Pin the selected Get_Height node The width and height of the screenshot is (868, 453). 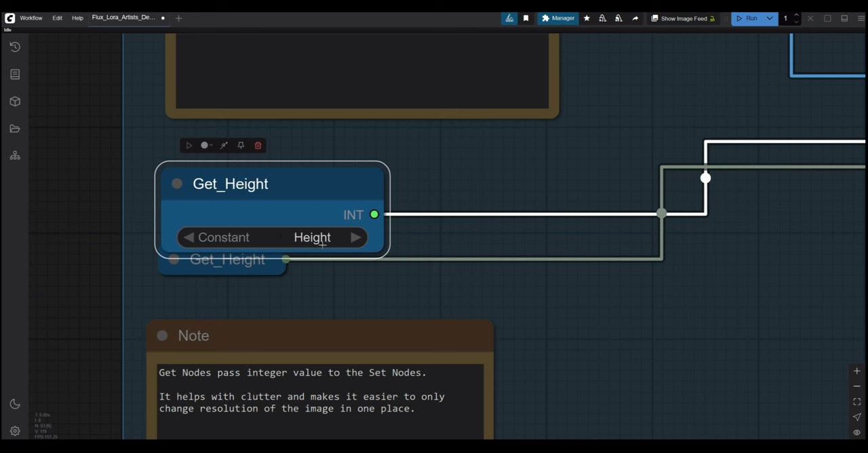point(241,145)
